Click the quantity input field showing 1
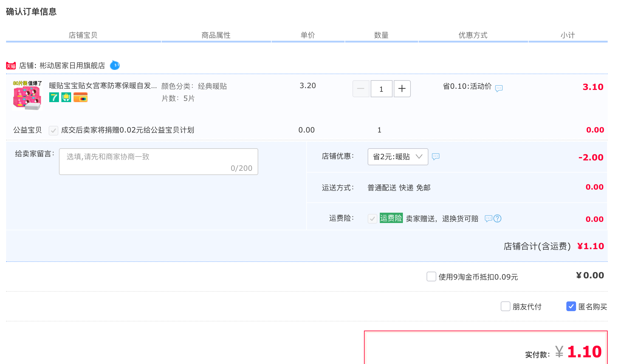Viewport: 618px width, 364px height. 382,89
